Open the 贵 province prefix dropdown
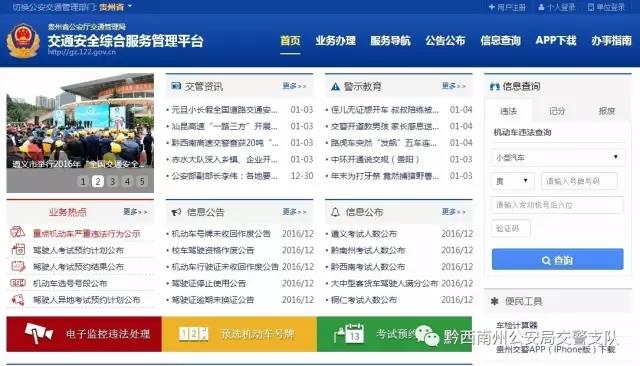The width and height of the screenshot is (640, 366). (513, 181)
